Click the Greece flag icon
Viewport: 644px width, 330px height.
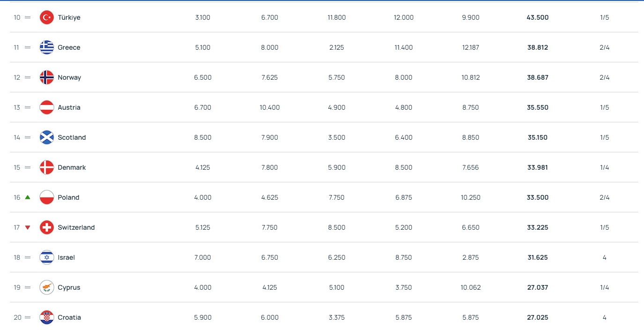point(47,47)
